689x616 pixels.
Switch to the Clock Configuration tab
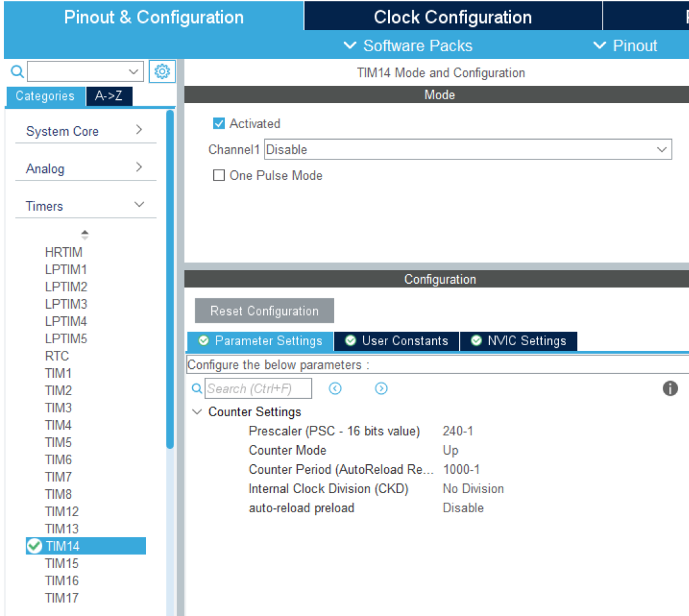[452, 17]
